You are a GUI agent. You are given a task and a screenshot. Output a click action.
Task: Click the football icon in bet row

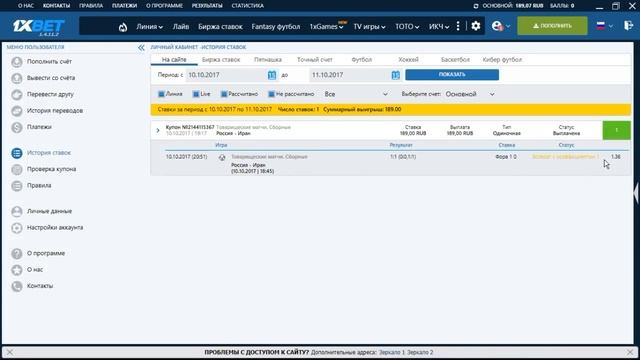click(222, 157)
